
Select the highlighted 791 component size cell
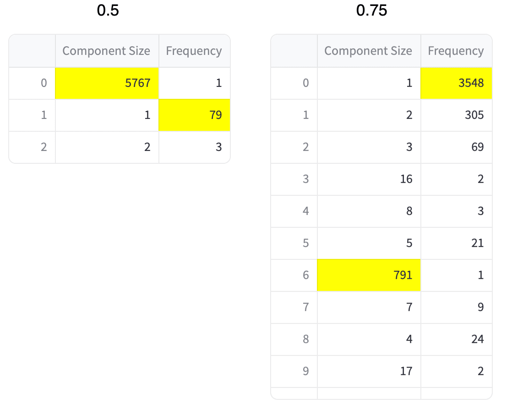(x=369, y=275)
